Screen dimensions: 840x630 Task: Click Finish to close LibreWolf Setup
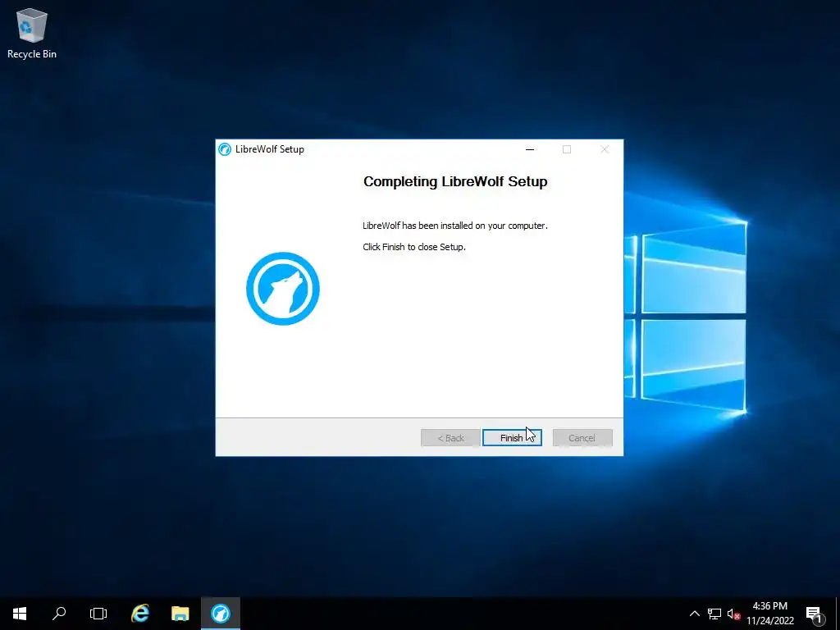[x=512, y=438]
